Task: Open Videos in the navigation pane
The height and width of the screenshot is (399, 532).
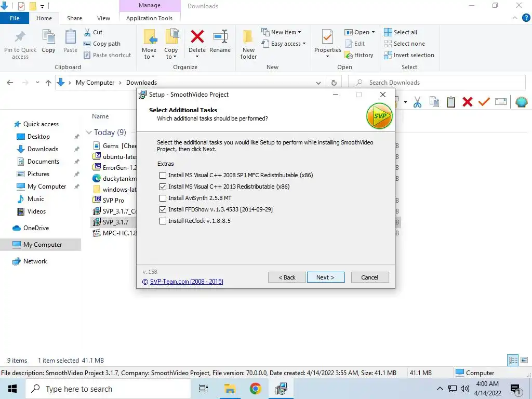Action: click(x=36, y=211)
